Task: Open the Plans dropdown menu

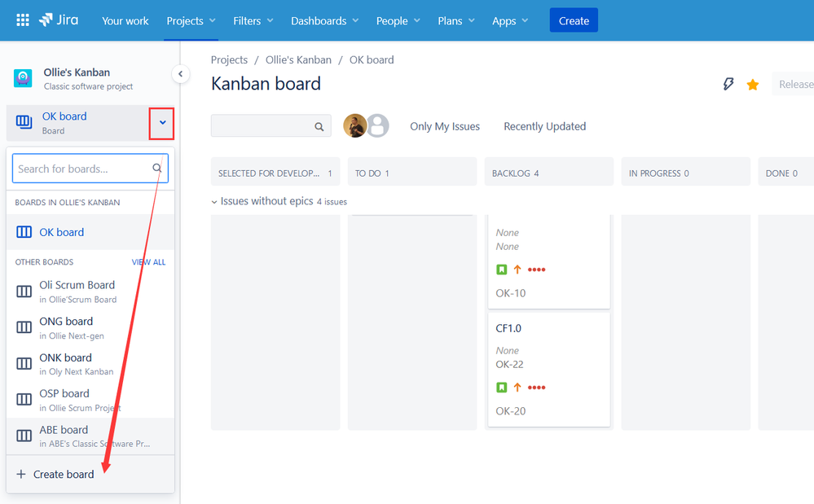Action: click(455, 20)
